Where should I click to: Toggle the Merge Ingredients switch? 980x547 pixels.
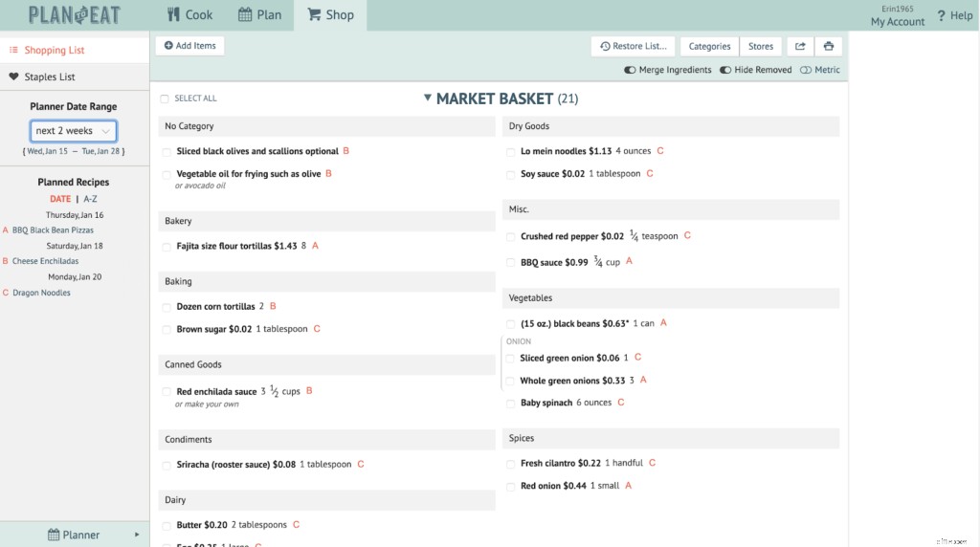tap(630, 70)
